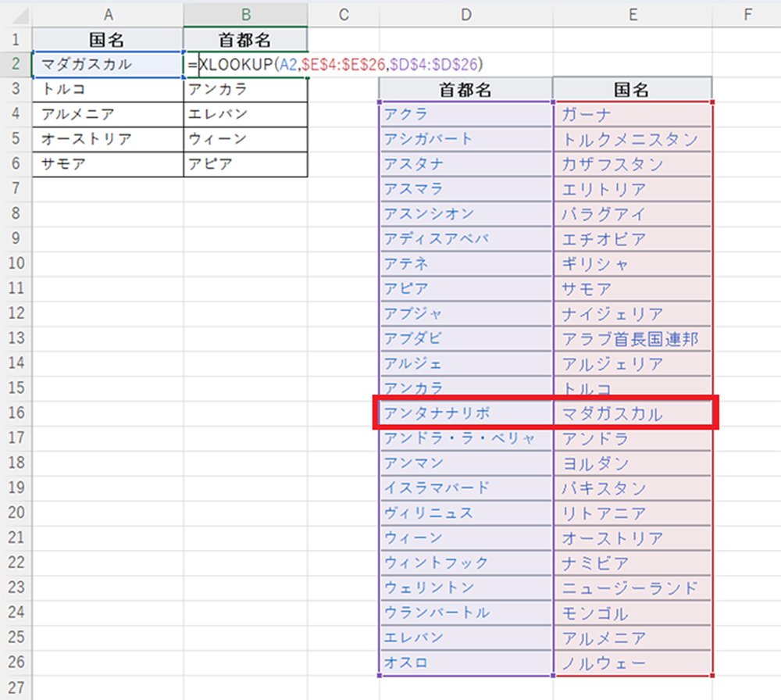Click cell A2 containing マダガスカル
This screenshot has height=700, width=781.
click(108, 64)
